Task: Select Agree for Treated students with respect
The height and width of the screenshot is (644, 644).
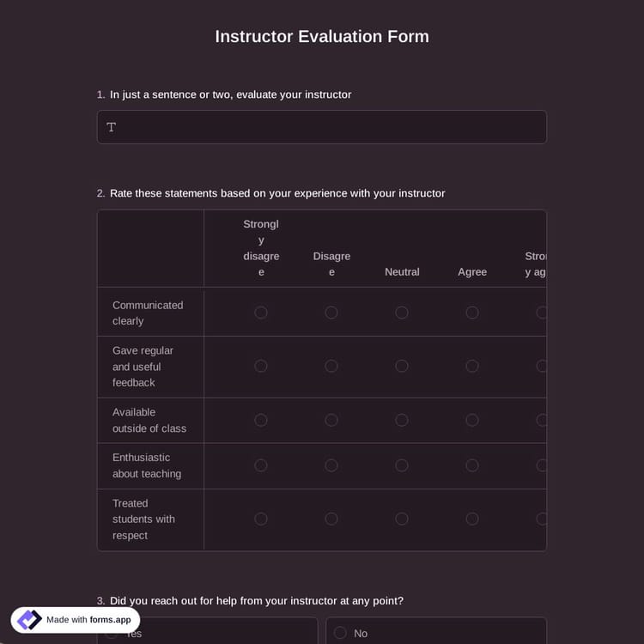Action: pyautogui.click(x=472, y=519)
